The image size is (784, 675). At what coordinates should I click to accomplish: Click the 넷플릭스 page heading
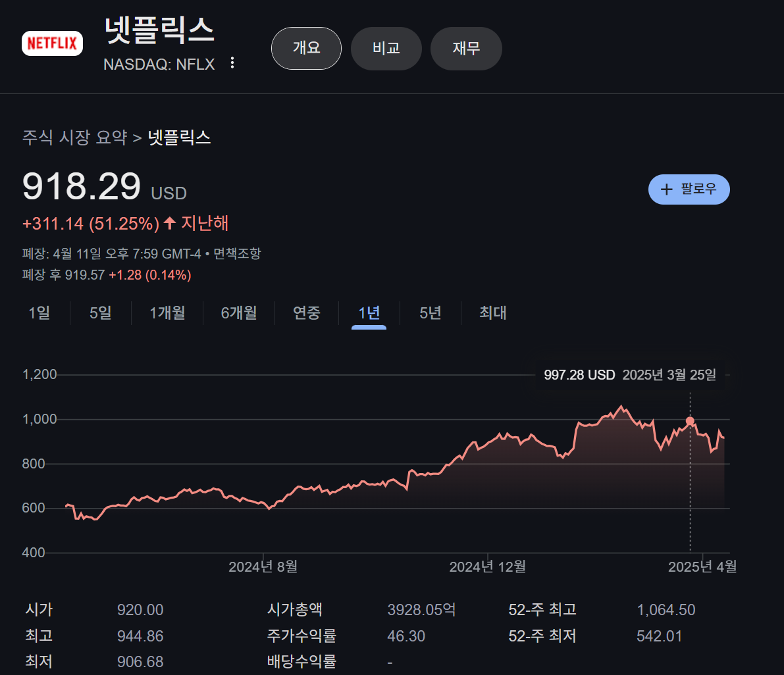[x=159, y=30]
